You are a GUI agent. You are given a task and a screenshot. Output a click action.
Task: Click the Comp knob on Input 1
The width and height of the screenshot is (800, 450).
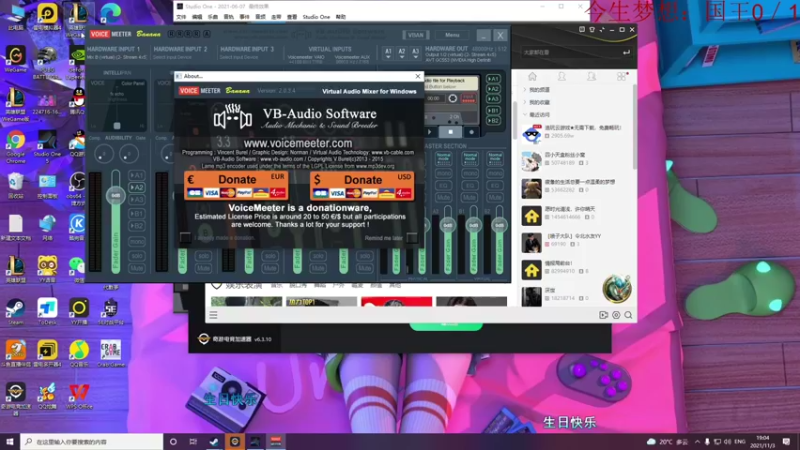pos(104,154)
